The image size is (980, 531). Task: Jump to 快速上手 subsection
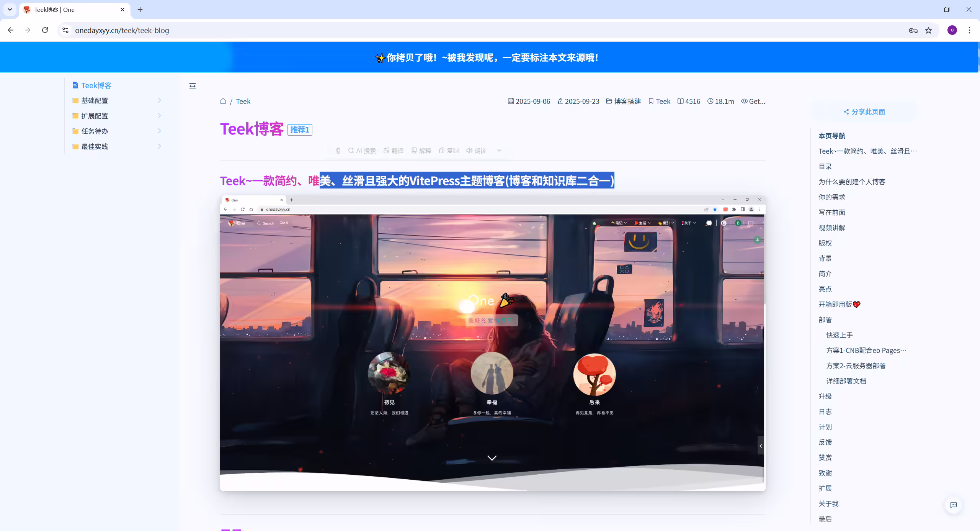[x=840, y=335]
